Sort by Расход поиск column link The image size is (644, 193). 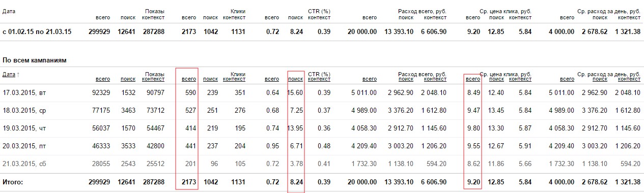point(406,79)
